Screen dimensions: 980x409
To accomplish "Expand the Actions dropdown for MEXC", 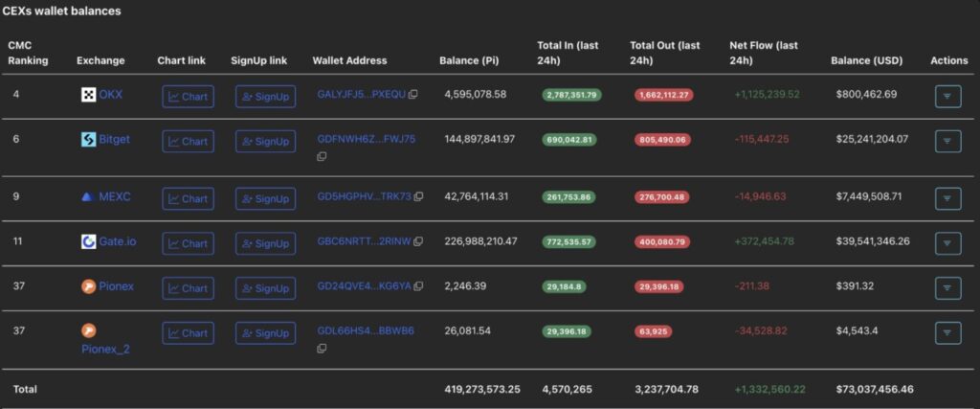I will click(947, 198).
